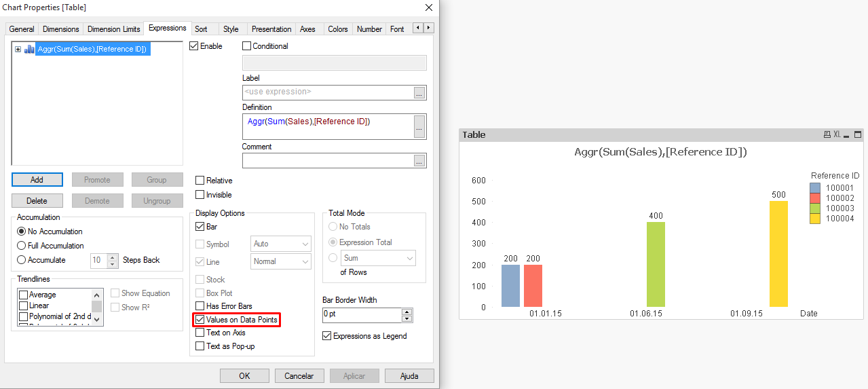Click the green 100003 legend swatch
The image size is (868, 389).
point(815,208)
